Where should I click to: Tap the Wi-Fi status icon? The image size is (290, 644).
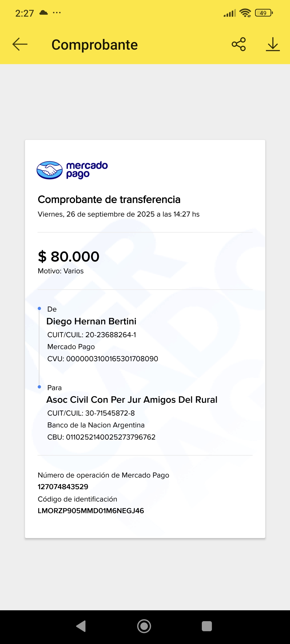[x=245, y=13]
